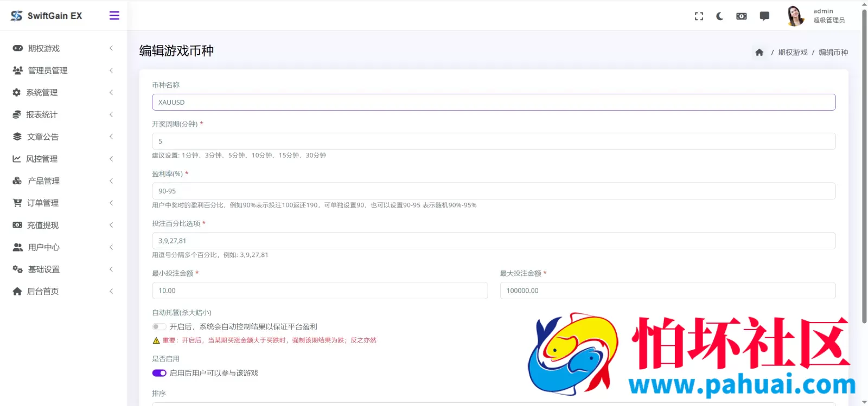Click the 最大投注金额 field showing 100000.00
Image resolution: width=868 pixels, height=406 pixels.
(668, 291)
